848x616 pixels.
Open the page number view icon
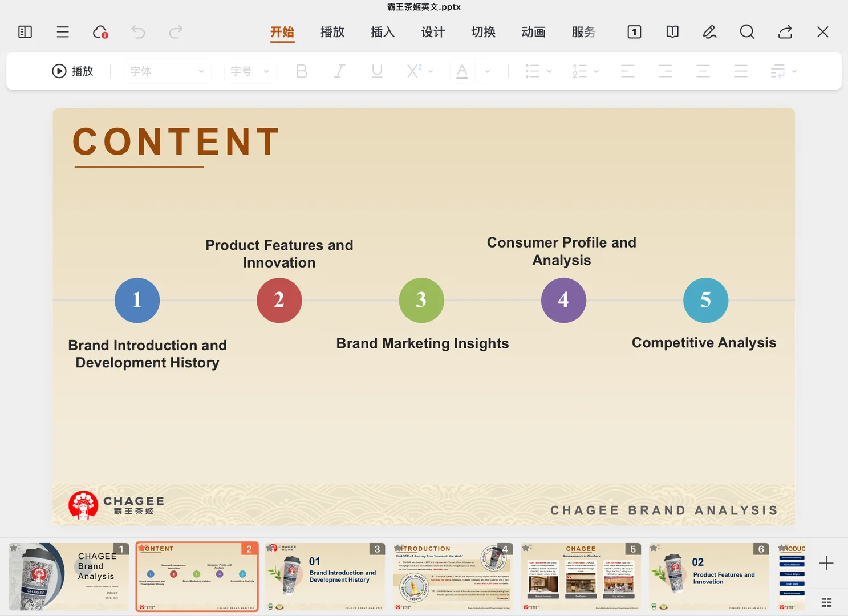point(634,32)
